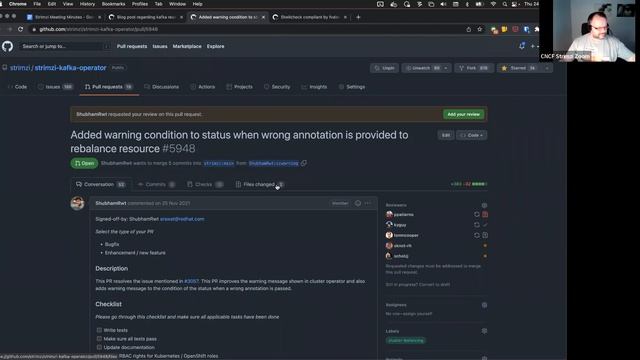Screen dimensions: 640x360
Task: Open the GitHub notifications bell
Action: (522, 47)
